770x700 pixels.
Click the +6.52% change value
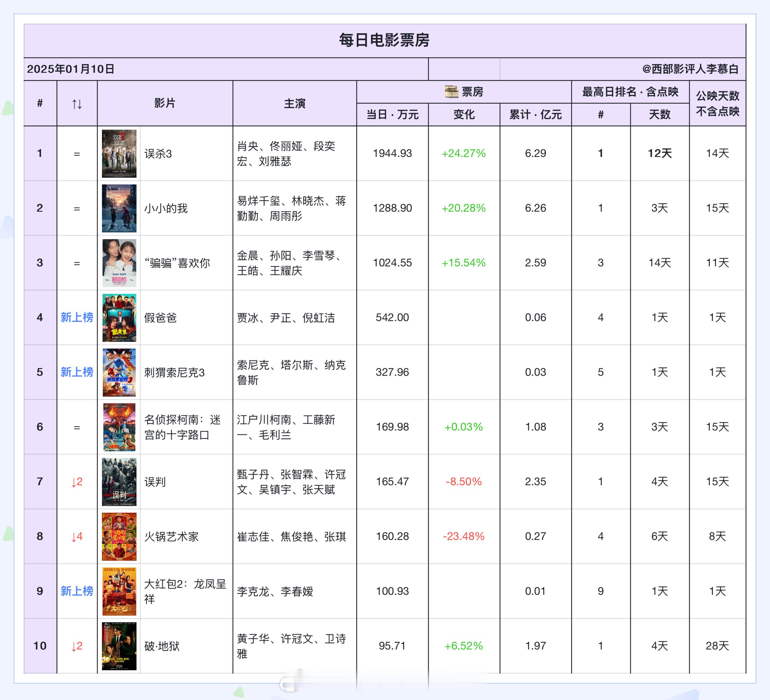[464, 646]
